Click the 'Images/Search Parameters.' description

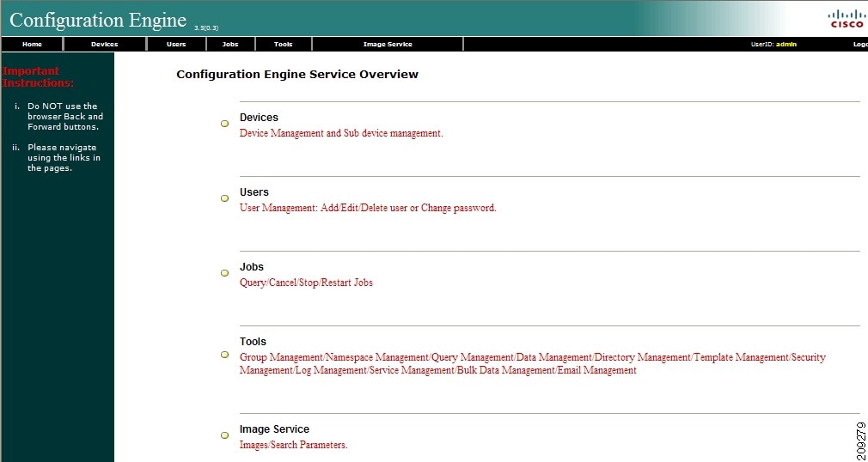point(293,445)
